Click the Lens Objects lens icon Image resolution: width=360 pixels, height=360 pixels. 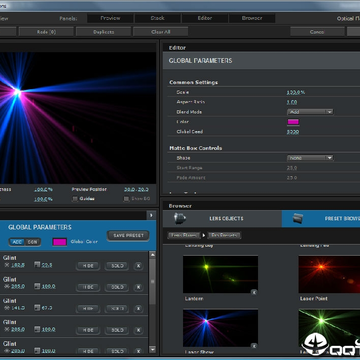[180, 218]
